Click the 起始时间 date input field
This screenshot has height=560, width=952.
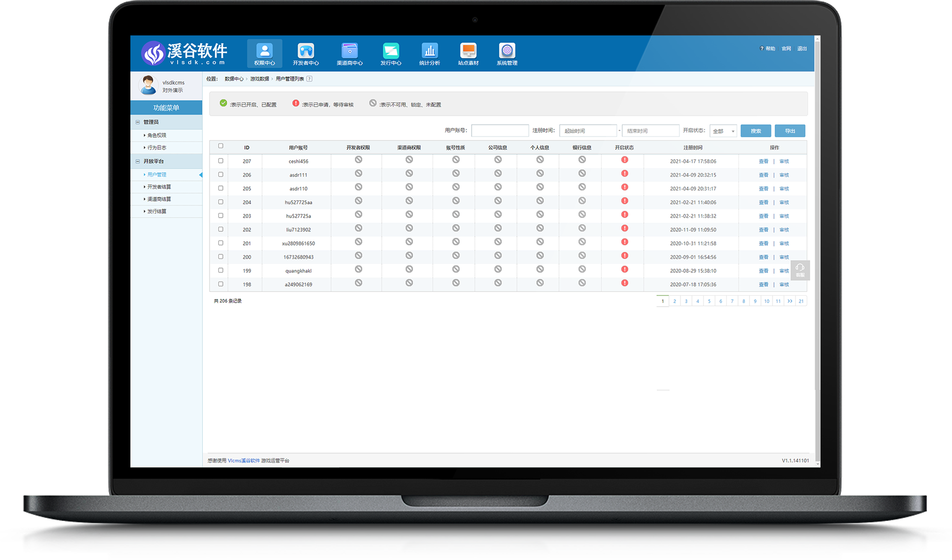587,131
